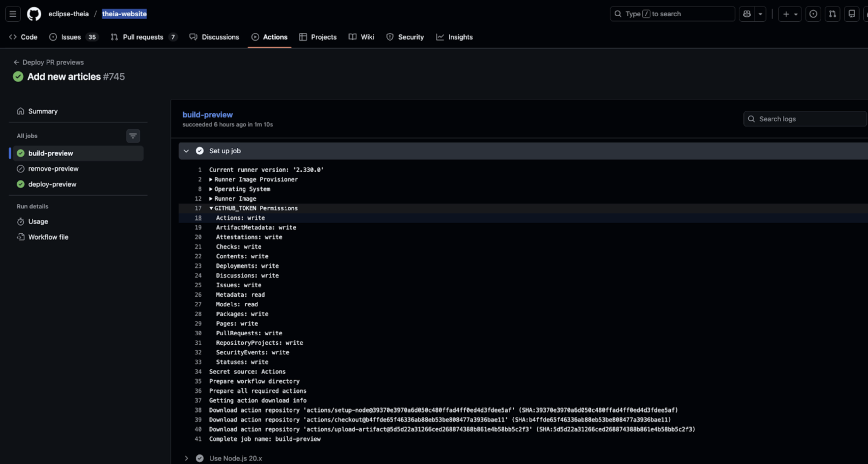Click the Search logs input field

click(807, 119)
